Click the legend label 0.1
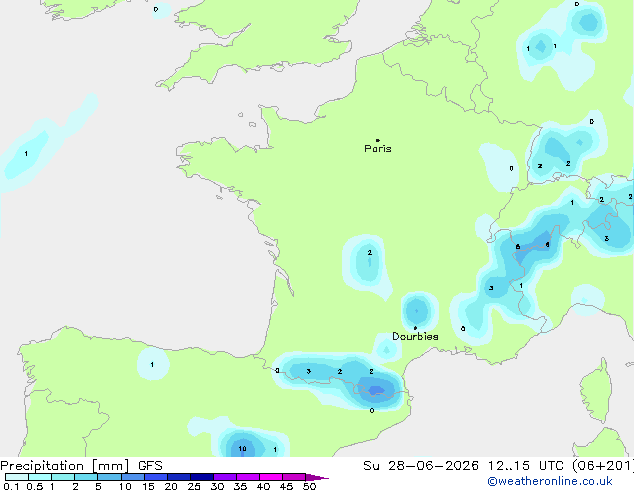Image resolution: width=634 pixels, height=490 pixels. tap(11, 486)
